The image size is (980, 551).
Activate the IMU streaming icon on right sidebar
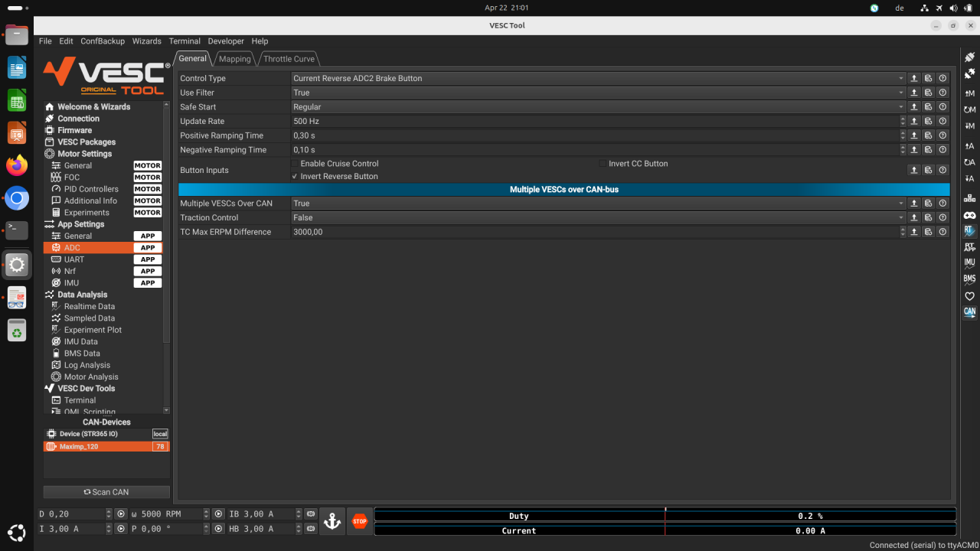coord(969,262)
